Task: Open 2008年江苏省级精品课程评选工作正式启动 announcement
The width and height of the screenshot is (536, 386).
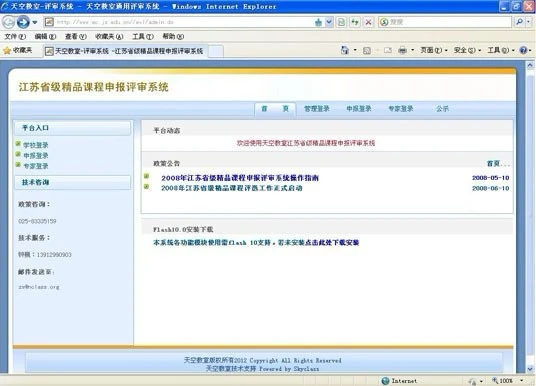Action: click(x=232, y=188)
